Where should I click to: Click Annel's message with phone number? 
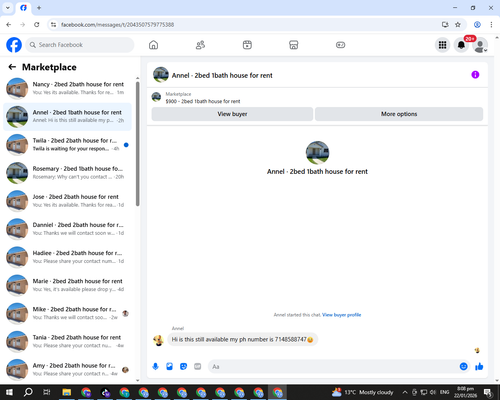(x=243, y=340)
